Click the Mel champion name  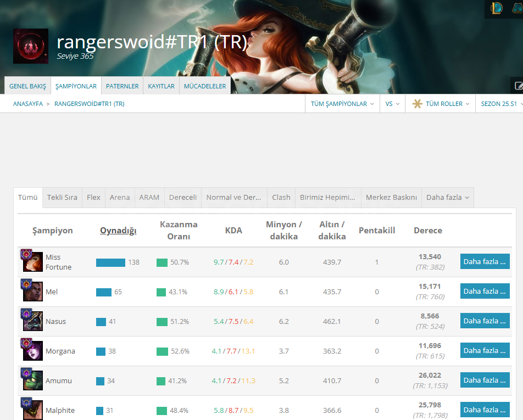tap(52, 292)
